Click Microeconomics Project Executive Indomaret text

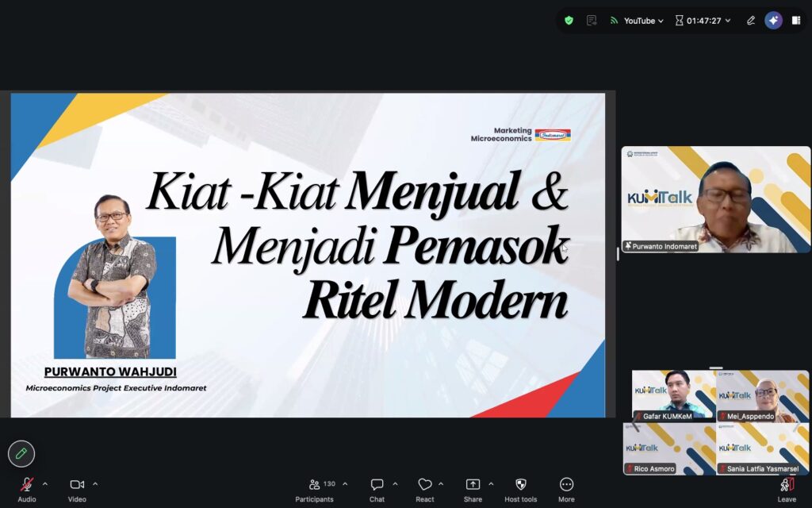pos(116,387)
